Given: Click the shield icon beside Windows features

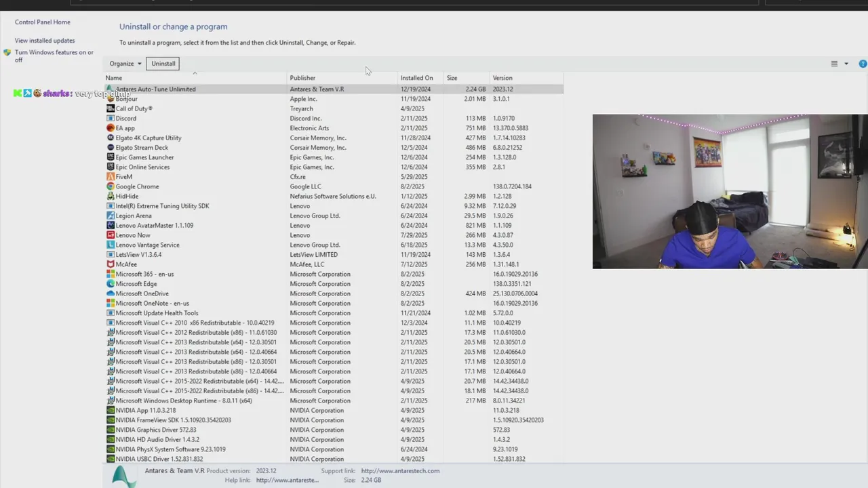Looking at the screenshot, I should [7, 52].
